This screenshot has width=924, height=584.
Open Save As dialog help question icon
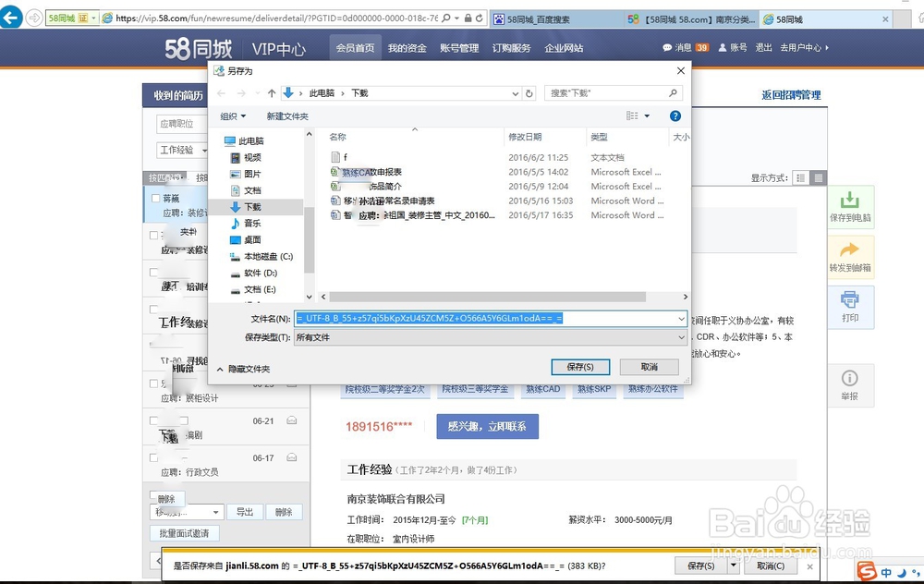[675, 116]
